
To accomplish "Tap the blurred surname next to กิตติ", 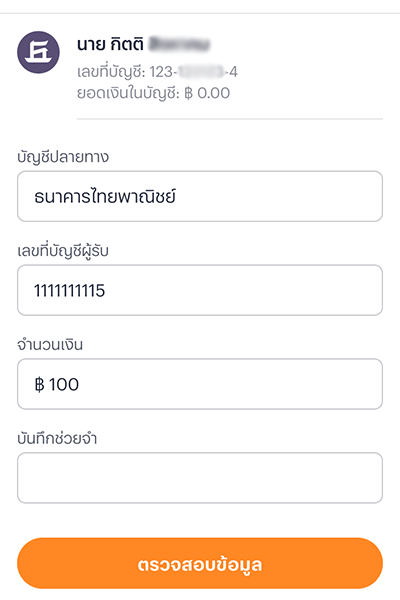I will point(179,44).
